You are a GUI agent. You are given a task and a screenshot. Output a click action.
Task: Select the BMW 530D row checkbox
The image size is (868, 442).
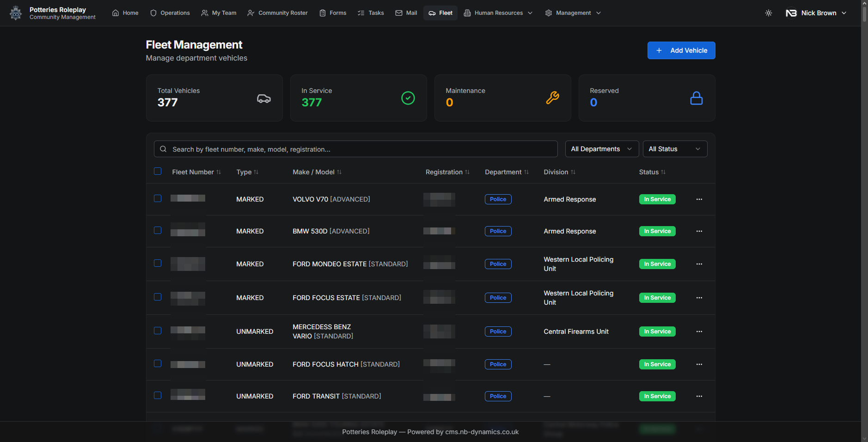pyautogui.click(x=158, y=230)
